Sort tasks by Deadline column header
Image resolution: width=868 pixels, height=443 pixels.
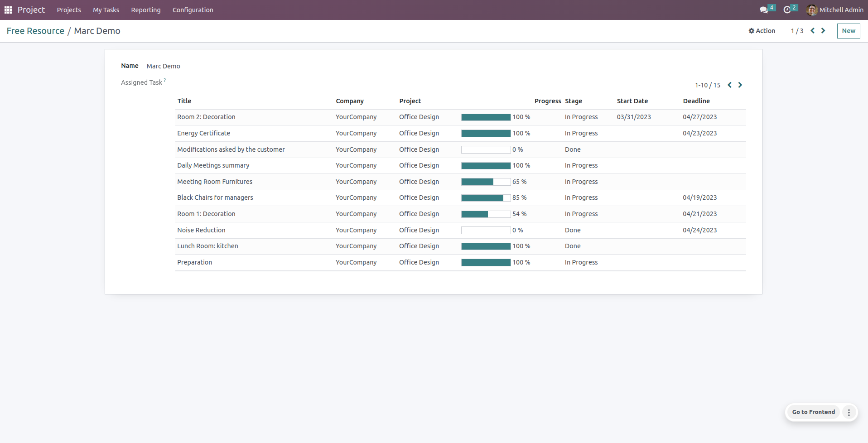coord(696,101)
